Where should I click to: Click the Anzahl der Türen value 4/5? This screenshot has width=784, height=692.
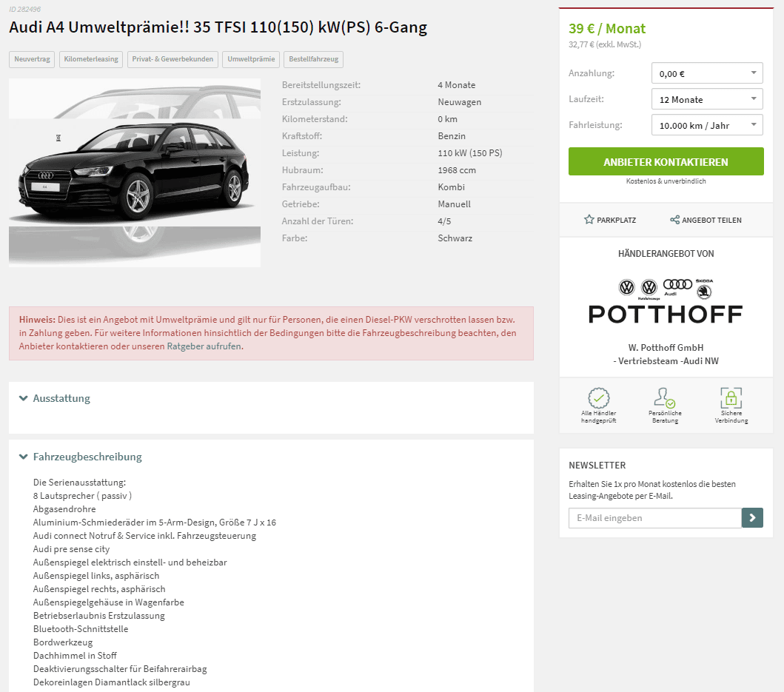444,221
